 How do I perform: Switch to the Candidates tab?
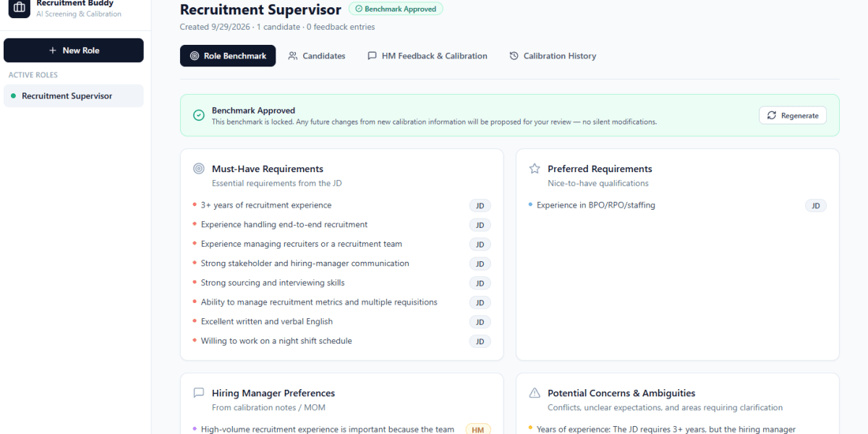316,56
